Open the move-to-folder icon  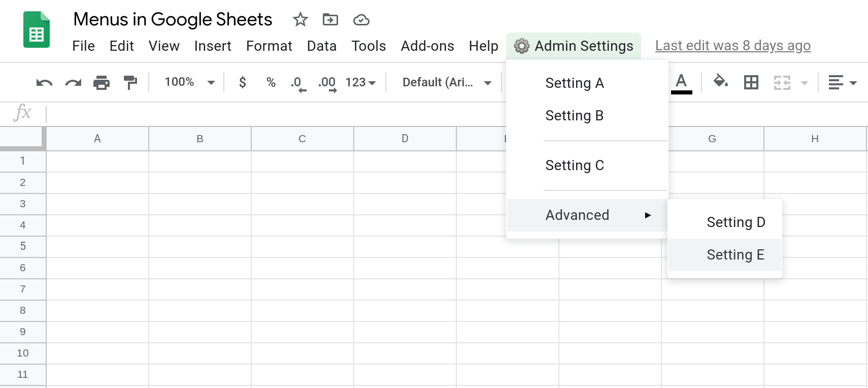(x=330, y=20)
